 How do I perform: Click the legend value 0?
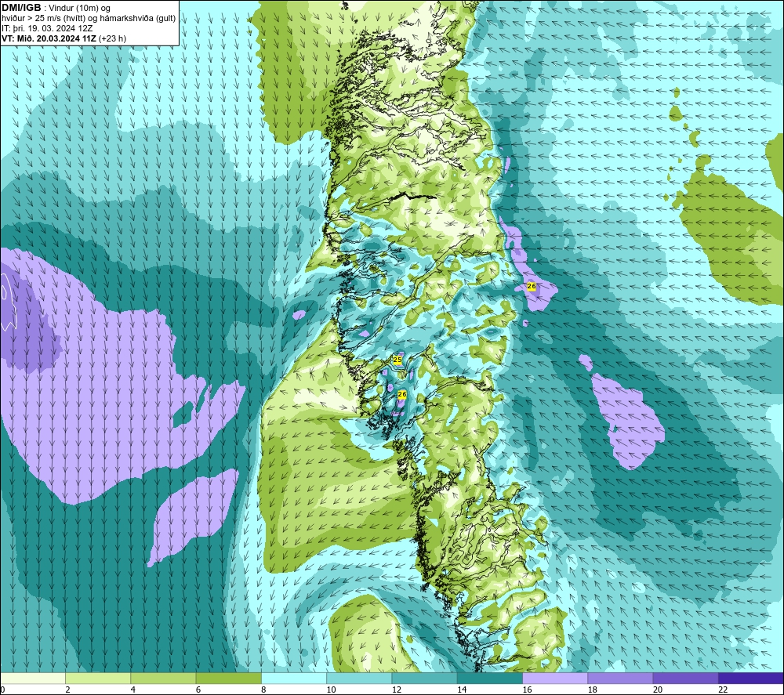2,690
